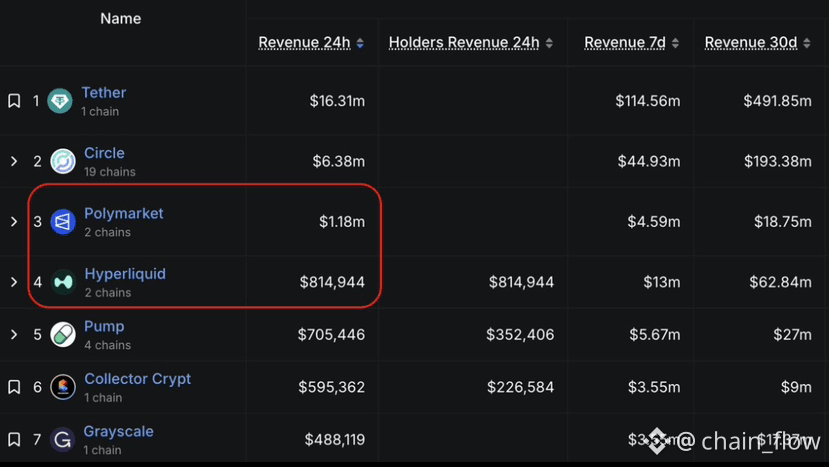Click the Tether logo icon
The width and height of the screenshot is (829, 467).
tap(60, 100)
